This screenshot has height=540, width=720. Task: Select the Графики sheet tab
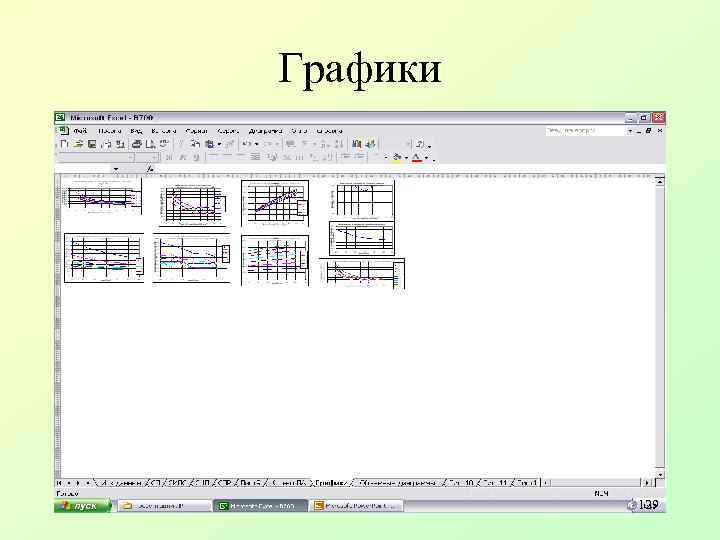(x=332, y=483)
